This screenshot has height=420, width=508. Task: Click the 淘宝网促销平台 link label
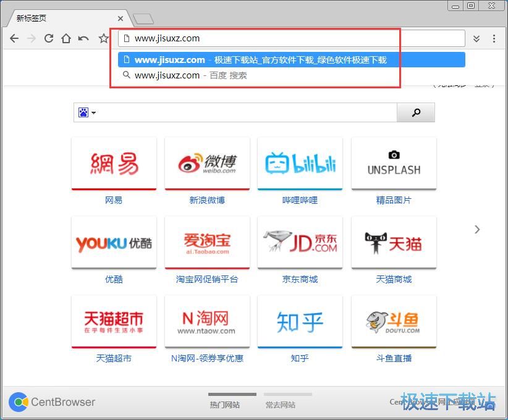[x=207, y=279]
